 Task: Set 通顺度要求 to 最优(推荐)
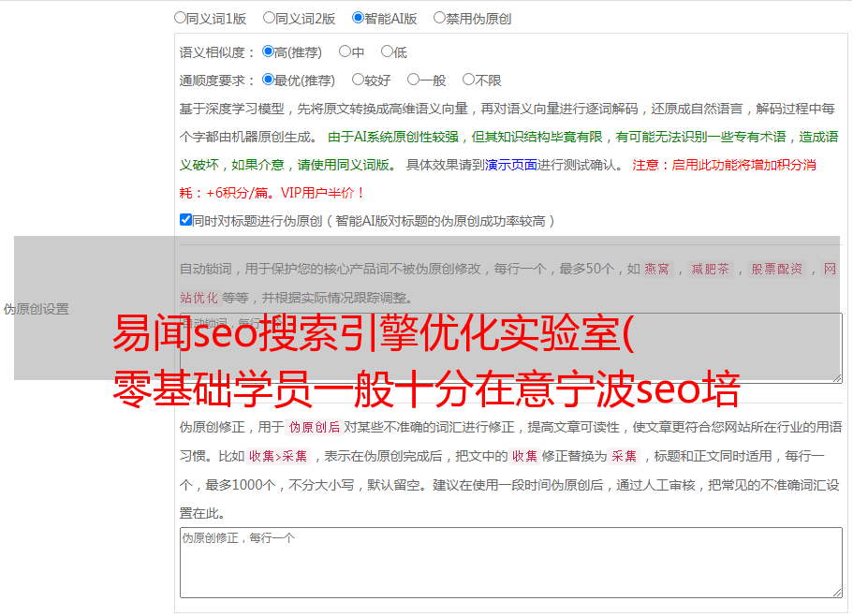[268, 80]
